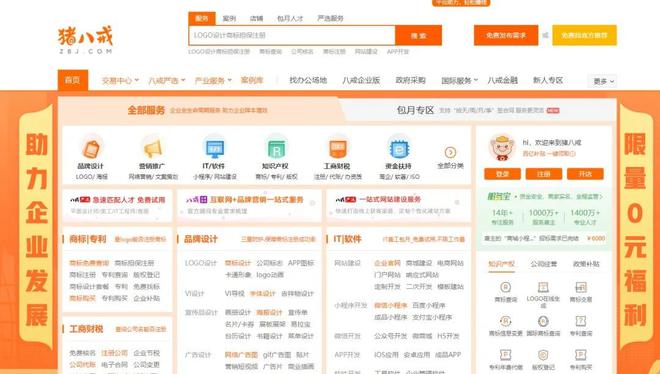This screenshot has width=660, height=374.
Task: Click the 开店 button in sidebar
Action: tap(585, 174)
